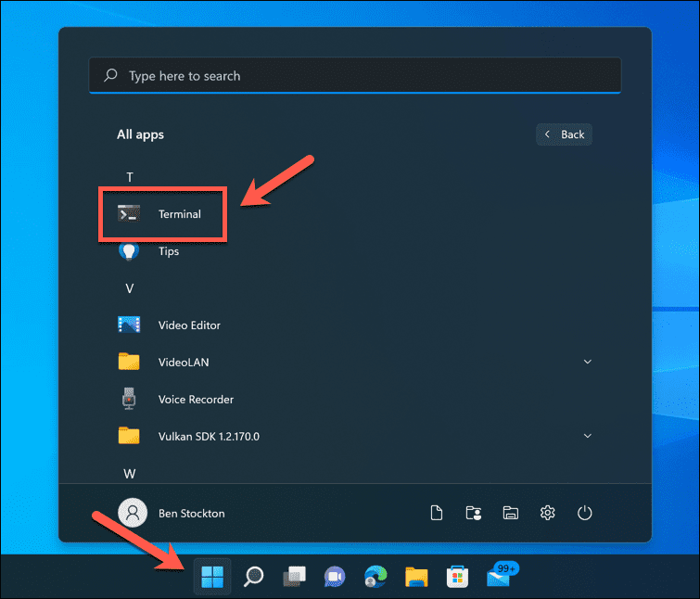Open the Terminal app icon

point(129,213)
